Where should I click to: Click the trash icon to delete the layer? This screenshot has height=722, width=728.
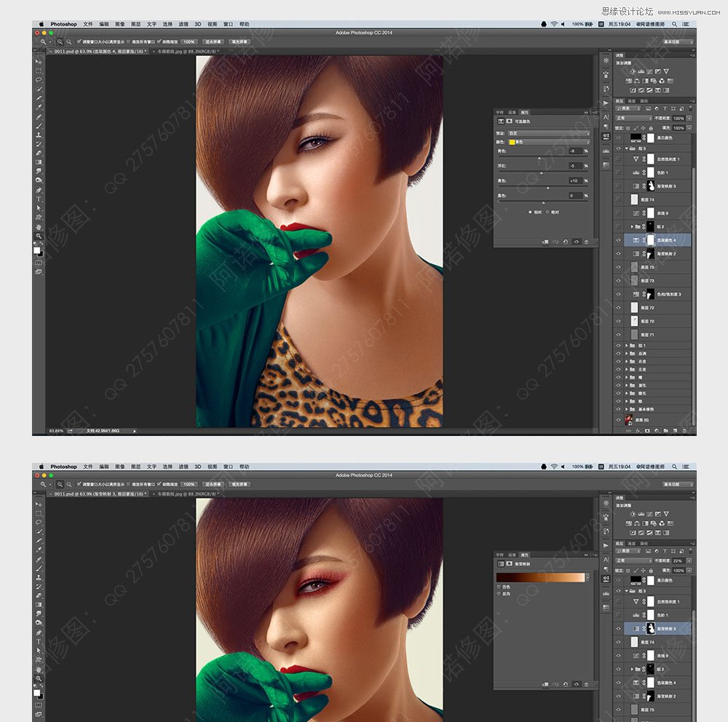(x=684, y=431)
